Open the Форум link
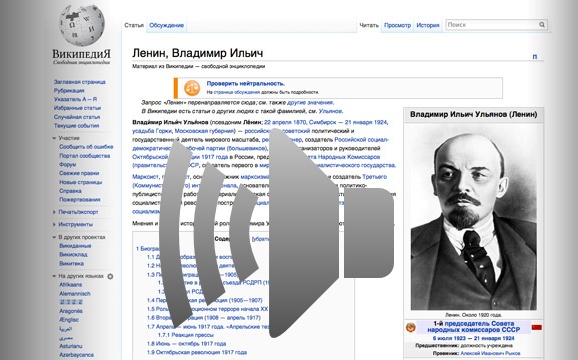 [x=67, y=164]
